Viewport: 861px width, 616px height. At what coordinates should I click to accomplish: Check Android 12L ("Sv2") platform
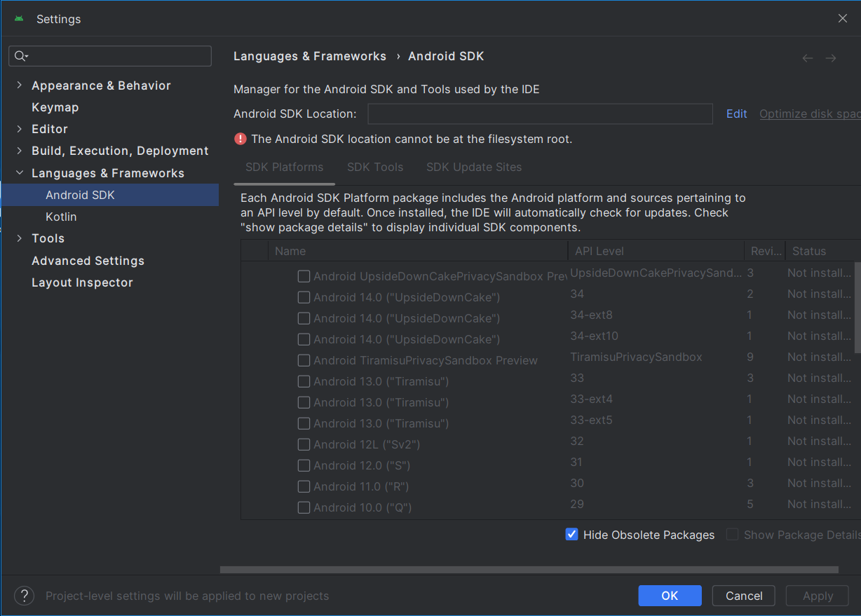pos(304,444)
